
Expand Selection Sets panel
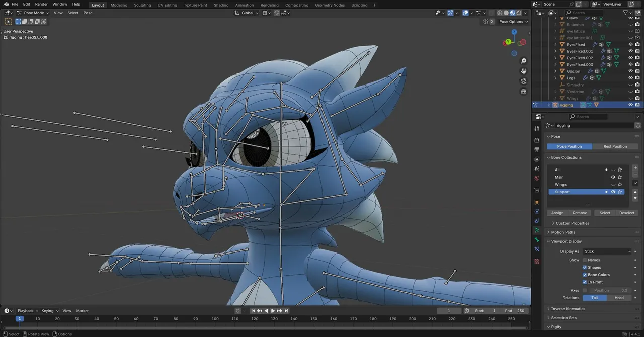[x=563, y=318]
